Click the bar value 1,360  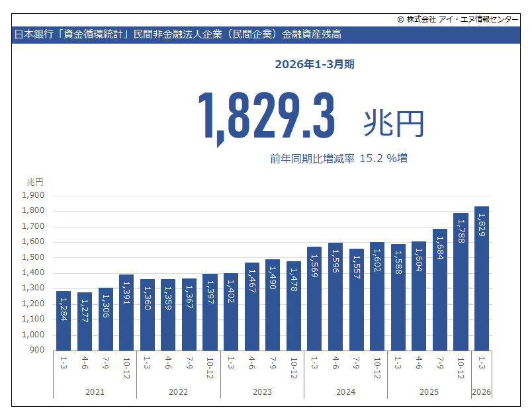click(148, 298)
